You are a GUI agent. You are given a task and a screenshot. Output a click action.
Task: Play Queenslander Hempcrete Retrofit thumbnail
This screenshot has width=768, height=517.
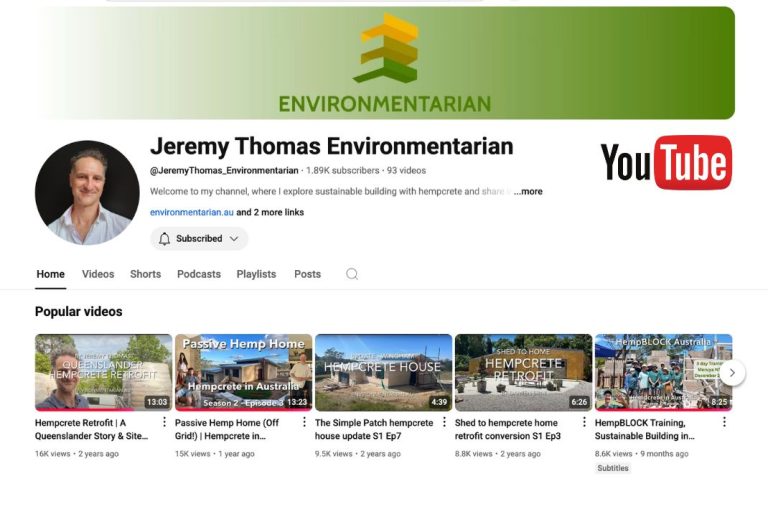(x=103, y=373)
